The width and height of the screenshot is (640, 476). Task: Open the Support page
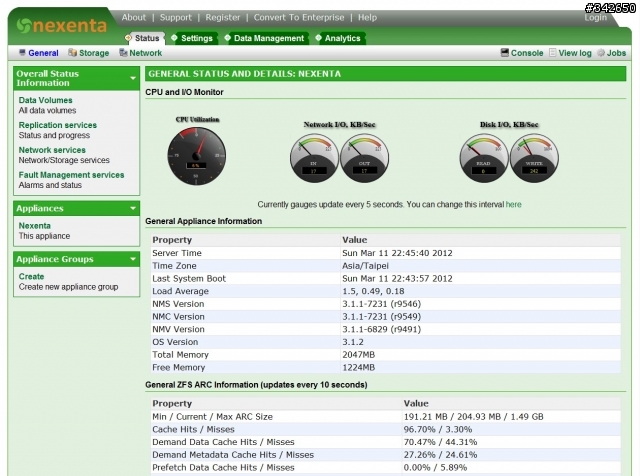tap(176, 18)
